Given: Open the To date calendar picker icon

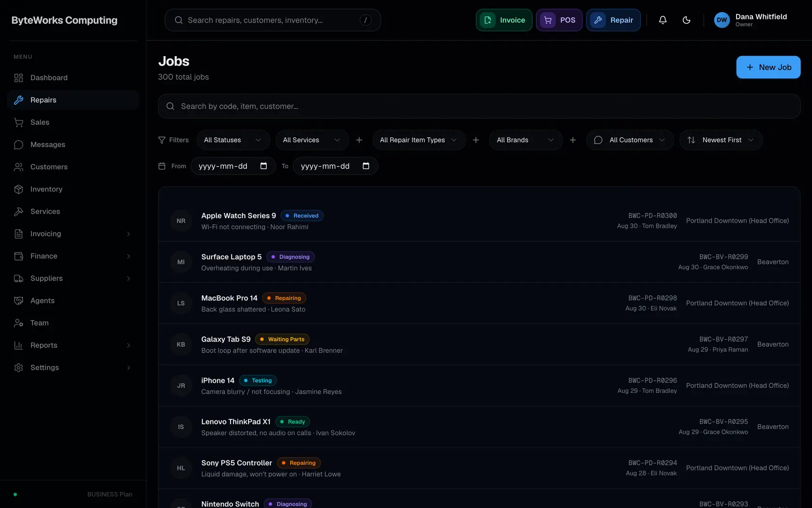Looking at the screenshot, I should 366,166.
